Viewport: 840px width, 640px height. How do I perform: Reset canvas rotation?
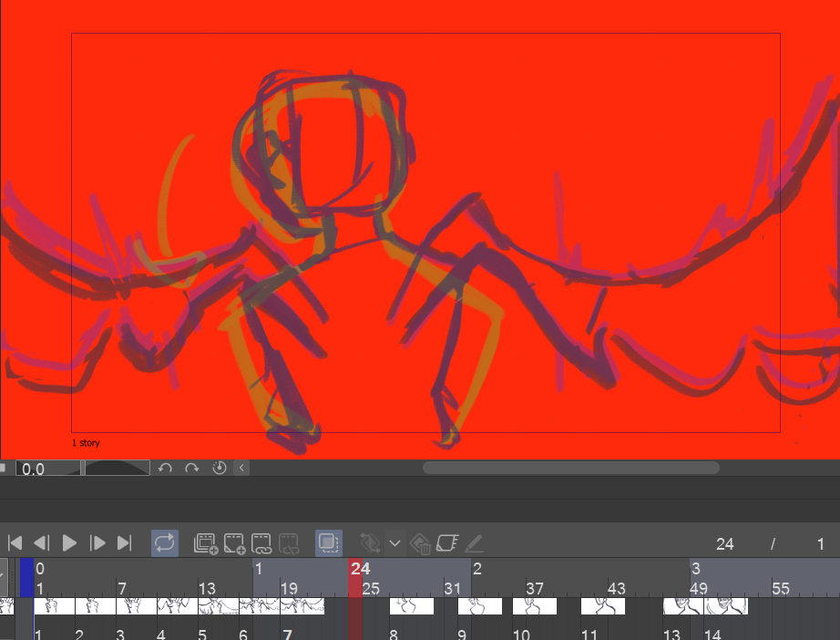219,468
